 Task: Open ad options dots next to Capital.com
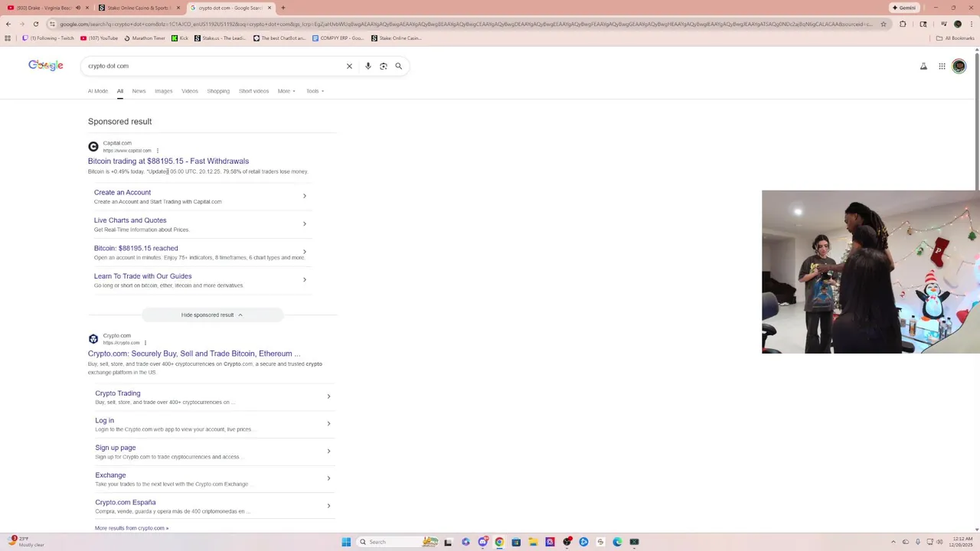158,151
